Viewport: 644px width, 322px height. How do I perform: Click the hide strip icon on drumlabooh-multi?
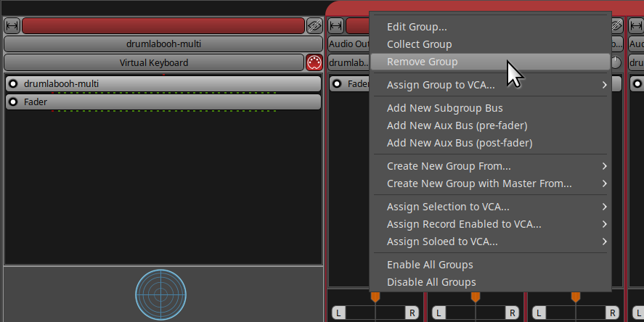pyautogui.click(x=314, y=25)
